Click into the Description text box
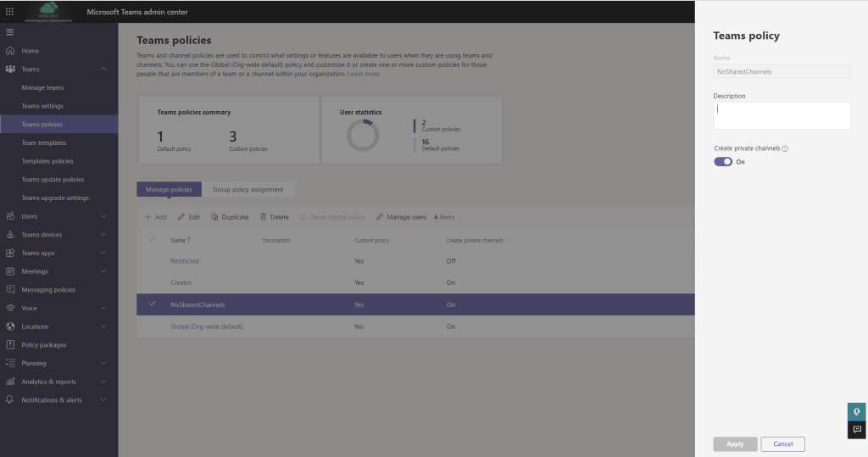 (x=782, y=115)
